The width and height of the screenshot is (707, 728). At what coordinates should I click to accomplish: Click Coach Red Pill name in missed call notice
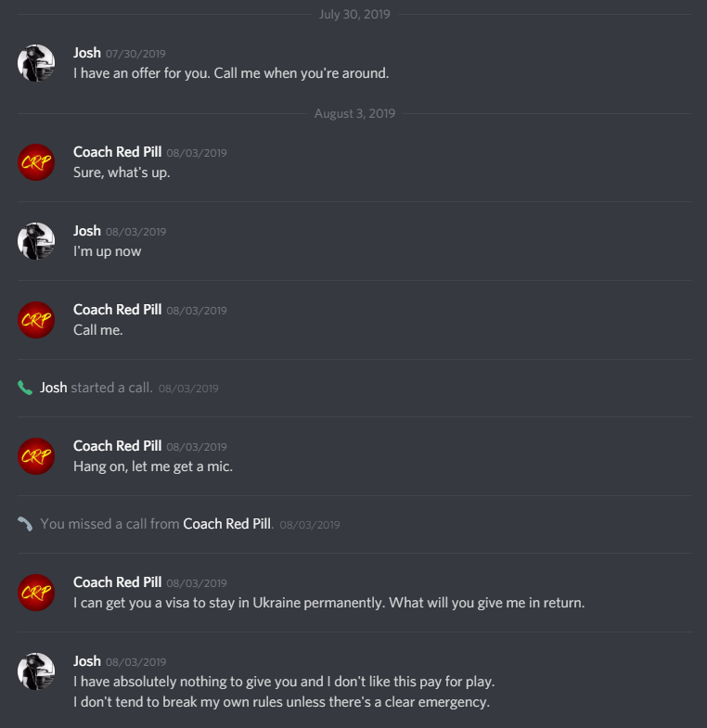227,524
